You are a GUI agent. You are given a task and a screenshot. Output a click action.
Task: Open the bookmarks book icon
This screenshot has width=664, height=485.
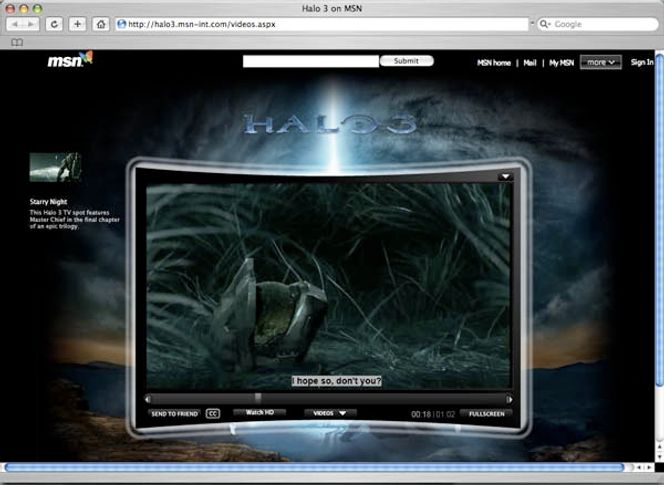[17, 42]
